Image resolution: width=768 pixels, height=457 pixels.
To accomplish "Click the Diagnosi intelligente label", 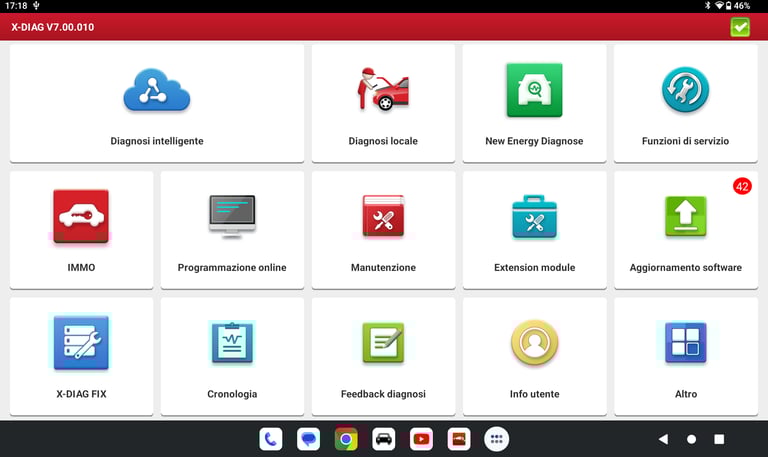I will (157, 141).
